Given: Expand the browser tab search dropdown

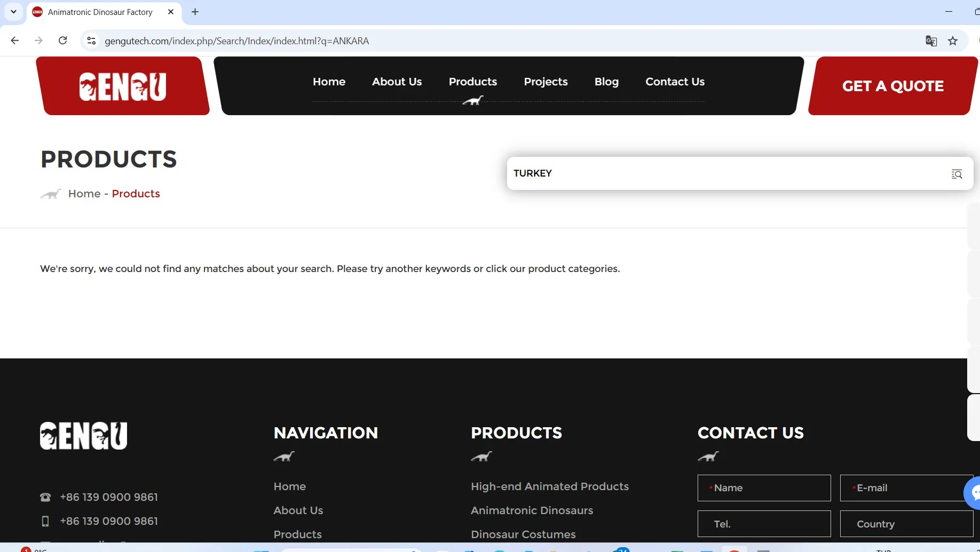Looking at the screenshot, I should pos(13,12).
